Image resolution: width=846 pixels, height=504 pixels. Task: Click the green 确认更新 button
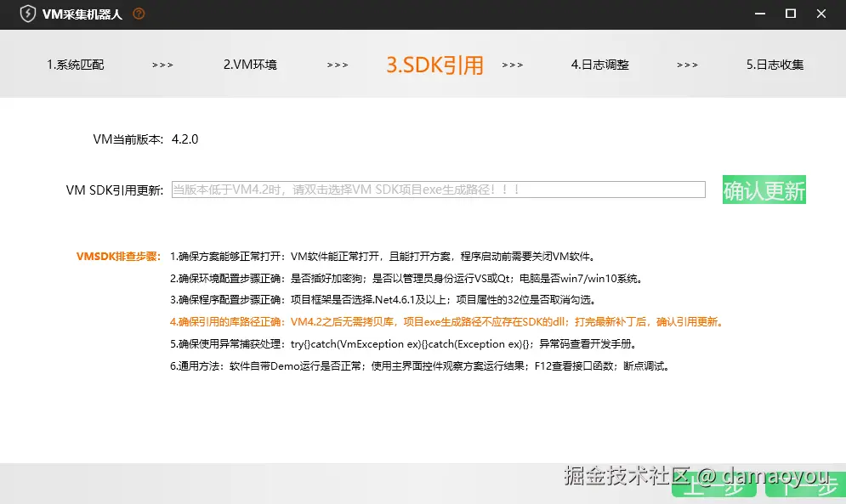point(764,190)
